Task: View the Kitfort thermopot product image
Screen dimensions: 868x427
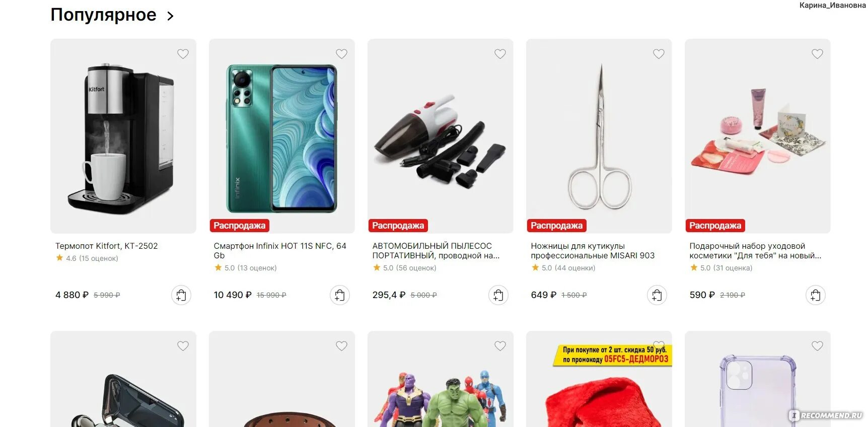Action: click(123, 136)
